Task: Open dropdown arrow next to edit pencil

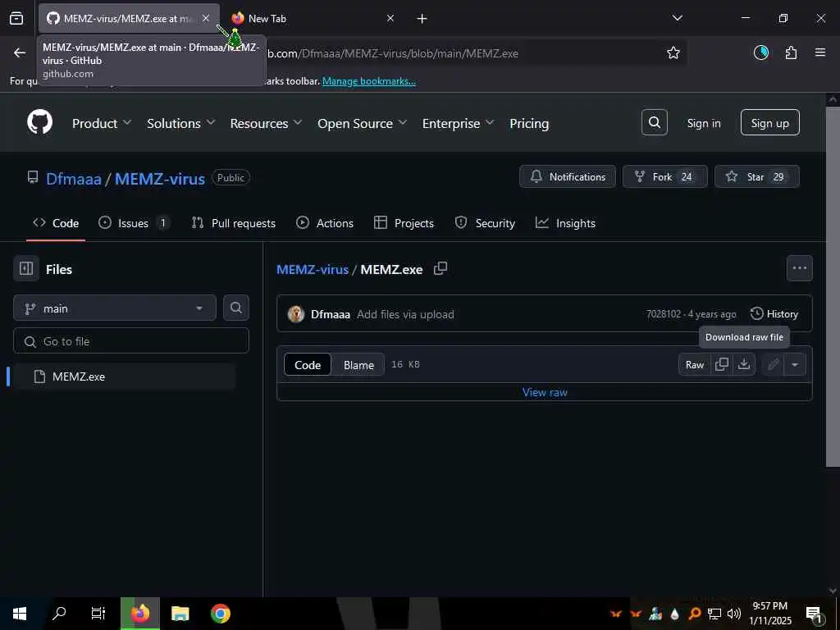Action: click(x=795, y=364)
